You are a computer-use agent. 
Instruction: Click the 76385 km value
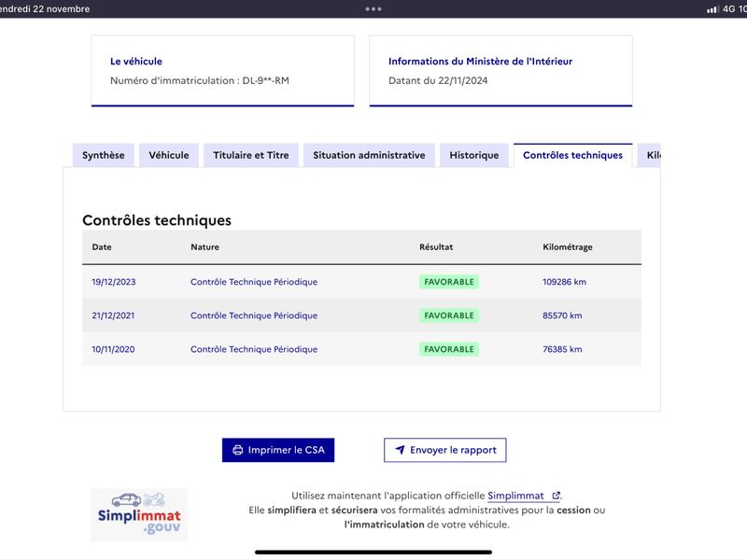562,349
